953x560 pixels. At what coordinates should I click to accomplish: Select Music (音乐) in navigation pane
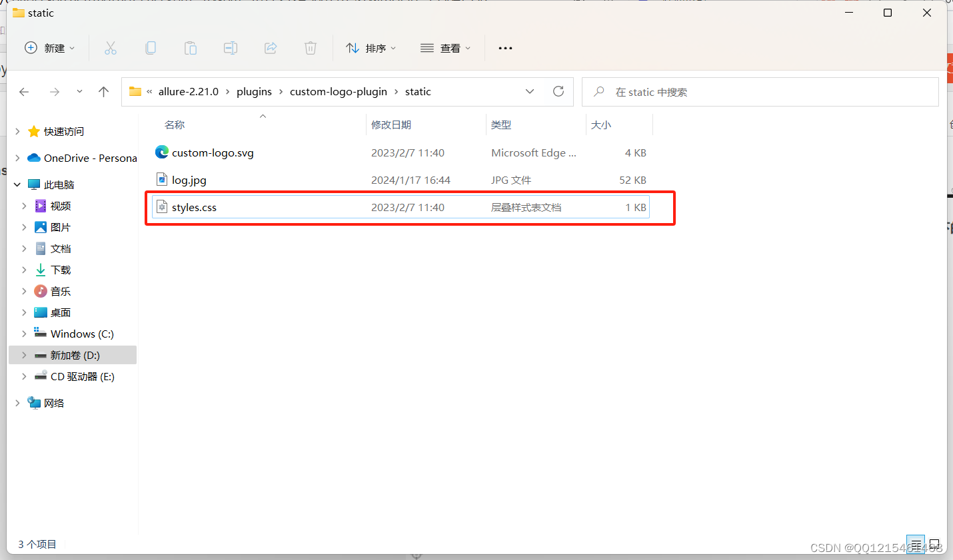click(60, 292)
